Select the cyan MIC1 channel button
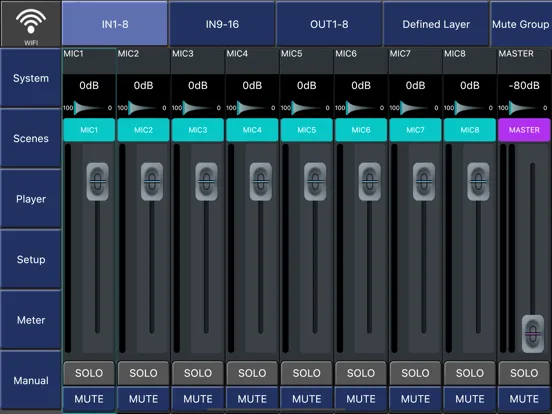This screenshot has height=414, width=552. coord(89,130)
